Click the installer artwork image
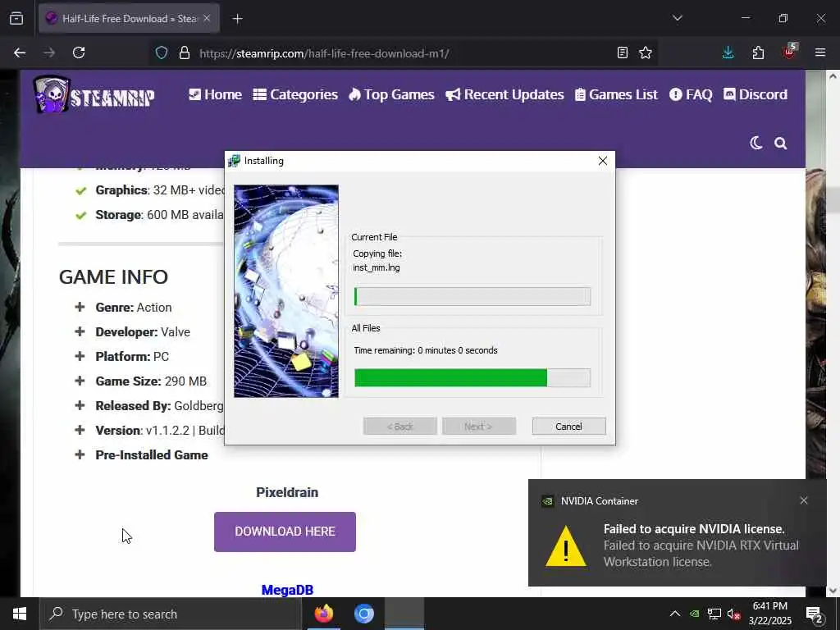Viewport: 840px width, 630px height. pyautogui.click(x=286, y=291)
